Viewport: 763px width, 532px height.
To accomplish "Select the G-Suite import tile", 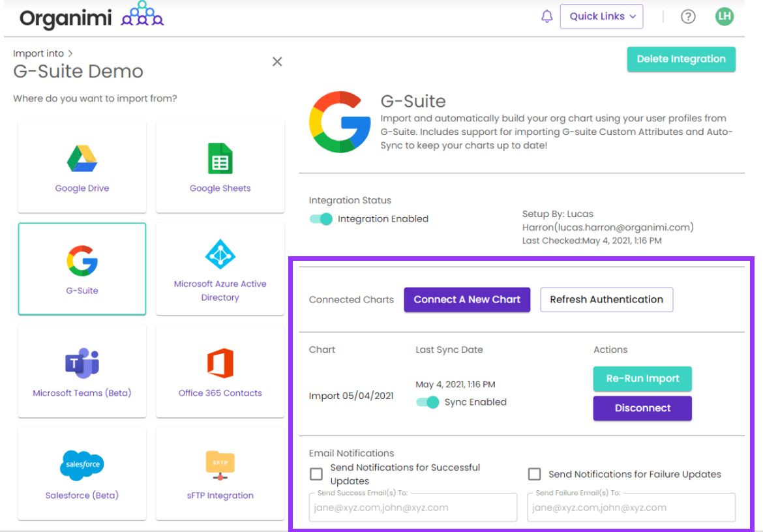I will tap(82, 269).
